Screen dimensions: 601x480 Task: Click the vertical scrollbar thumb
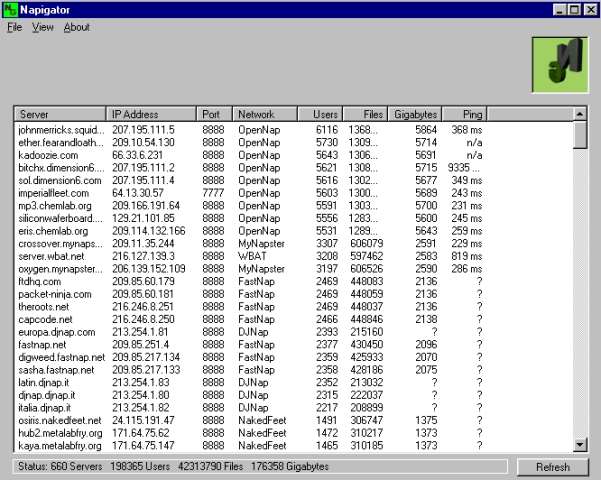580,135
